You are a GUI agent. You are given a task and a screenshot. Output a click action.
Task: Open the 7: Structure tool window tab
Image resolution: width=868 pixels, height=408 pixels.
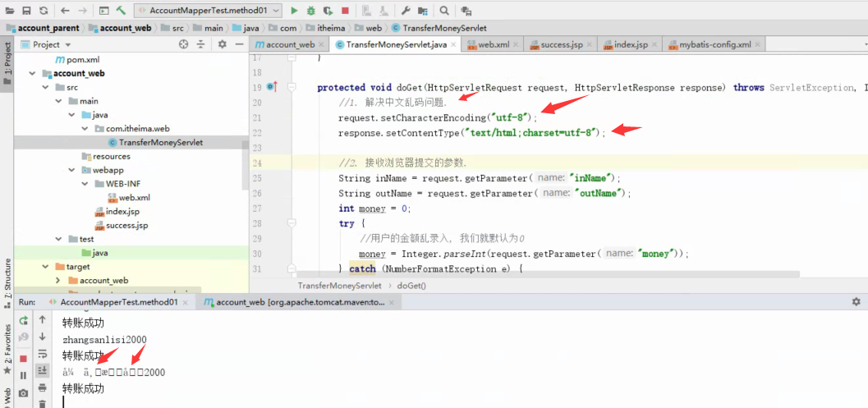click(7, 283)
